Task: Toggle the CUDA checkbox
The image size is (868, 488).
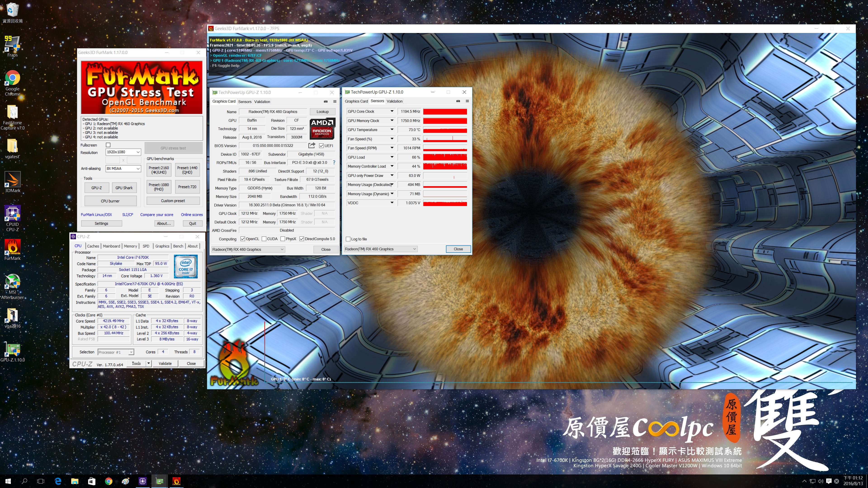Action: (264, 239)
